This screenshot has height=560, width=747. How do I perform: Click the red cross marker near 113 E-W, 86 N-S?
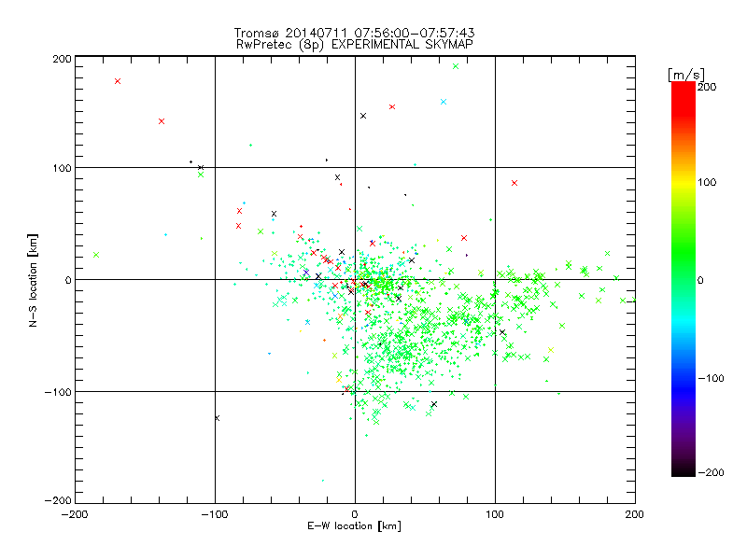(x=514, y=183)
